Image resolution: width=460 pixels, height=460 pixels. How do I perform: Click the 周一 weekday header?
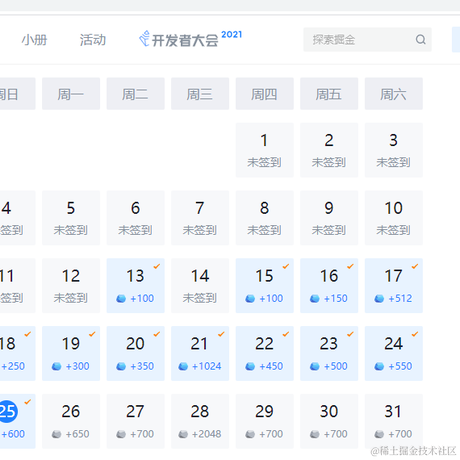(71, 94)
